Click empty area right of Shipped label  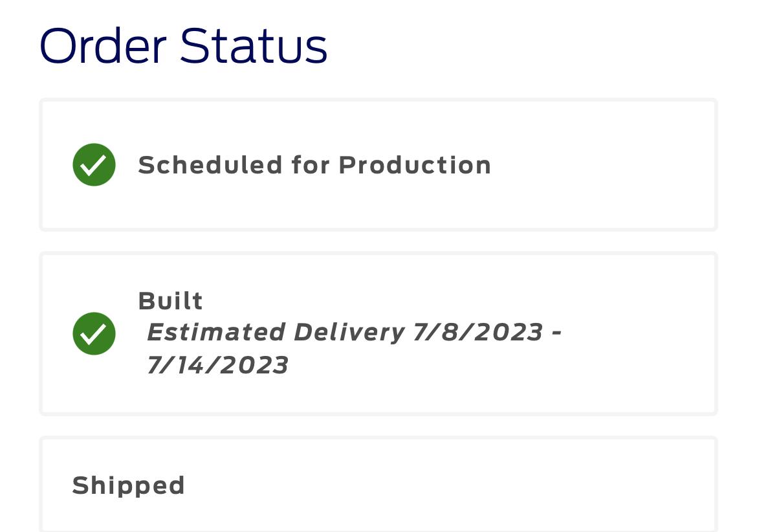coord(449,485)
